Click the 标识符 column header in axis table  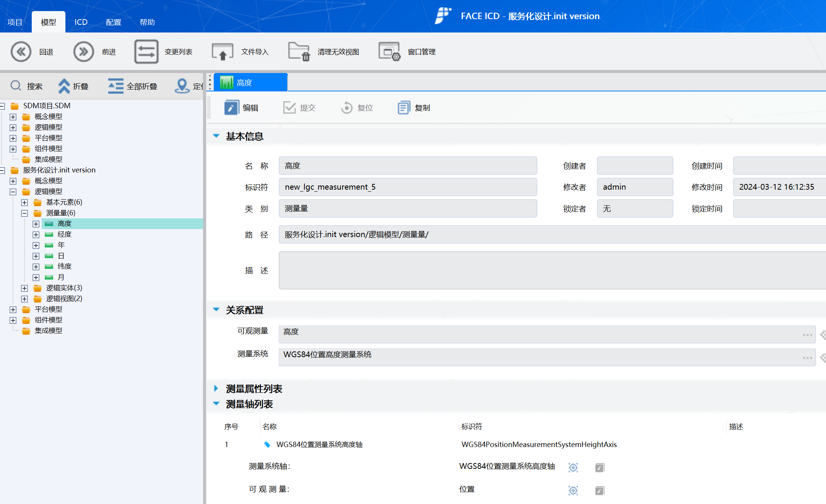(472, 427)
